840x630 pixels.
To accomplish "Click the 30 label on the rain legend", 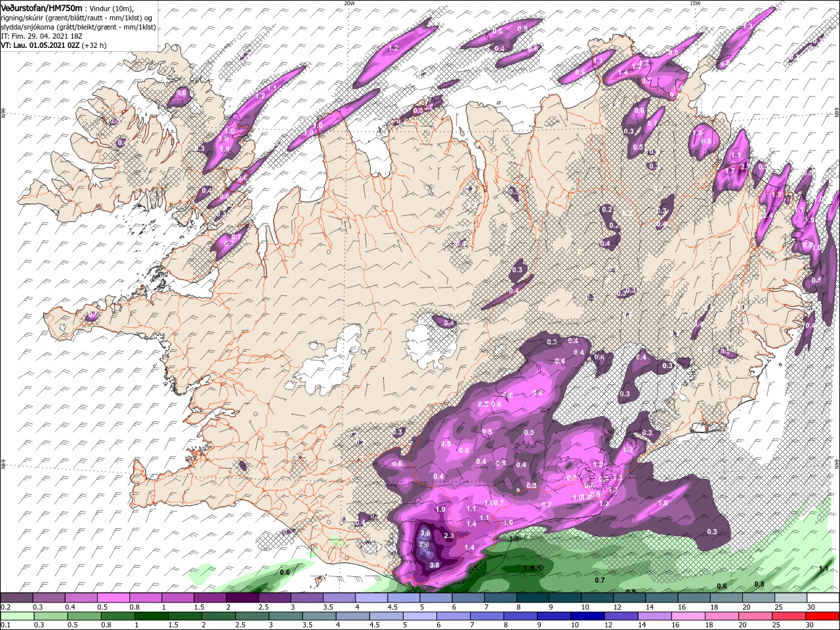I will pyautogui.click(x=811, y=625).
